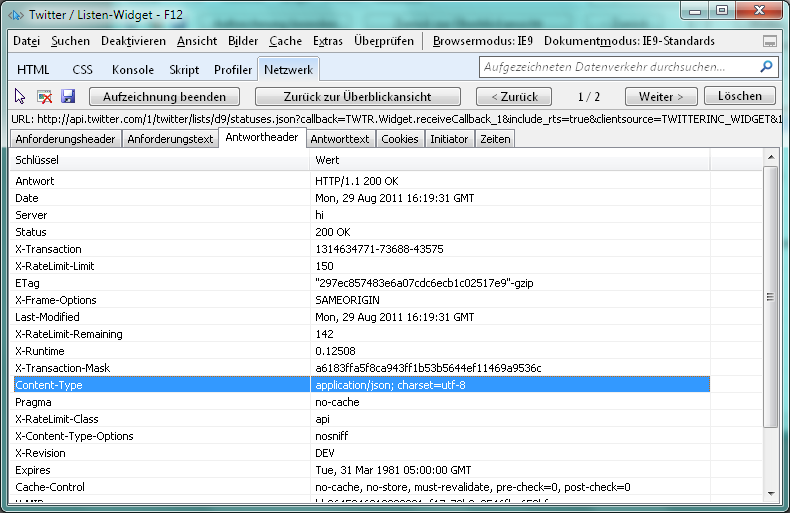Open the Überprüfen menu
This screenshot has width=790, height=513.
[x=383, y=41]
